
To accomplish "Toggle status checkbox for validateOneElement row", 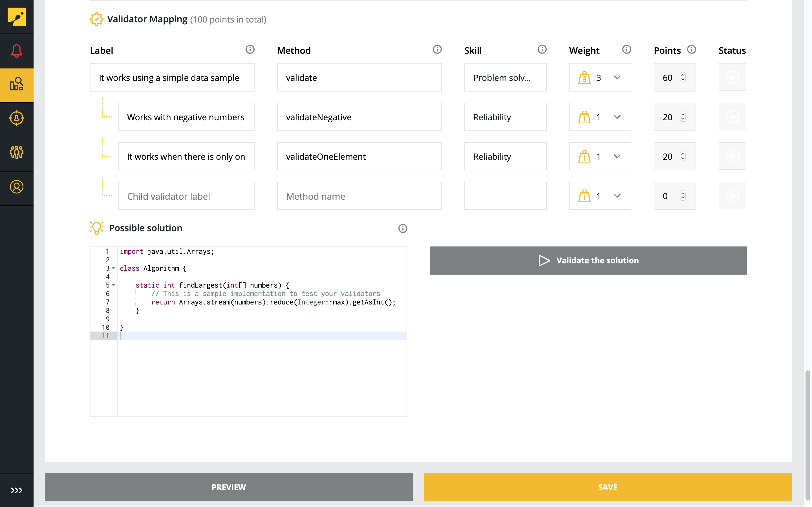I will click(x=732, y=156).
